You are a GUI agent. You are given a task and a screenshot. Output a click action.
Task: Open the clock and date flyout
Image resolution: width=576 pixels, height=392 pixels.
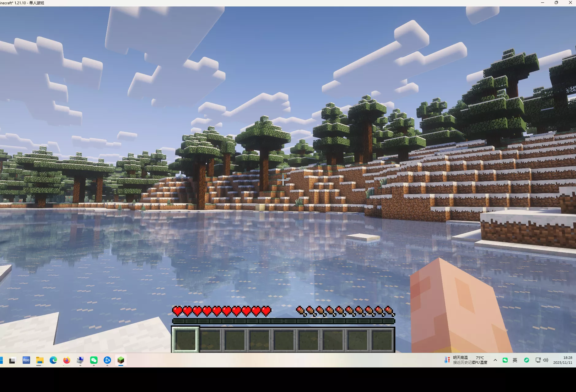click(563, 360)
